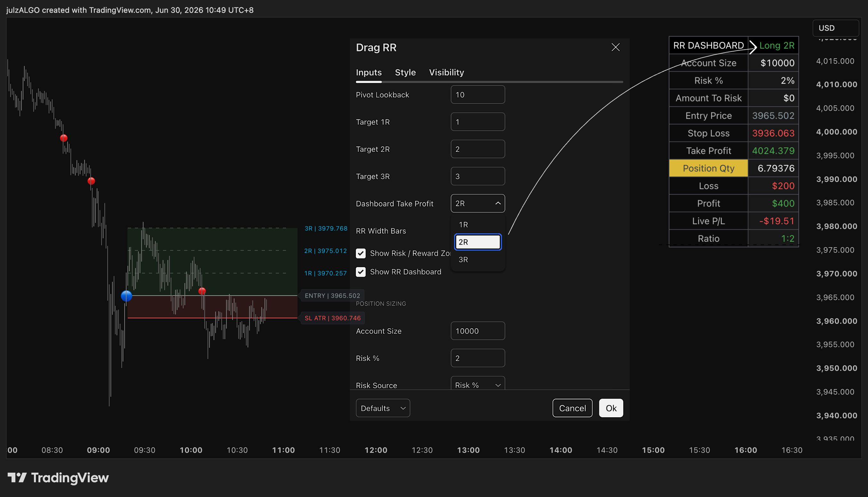Image resolution: width=868 pixels, height=497 pixels.
Task: Click the Stop Loss value 3936.063
Action: (773, 133)
